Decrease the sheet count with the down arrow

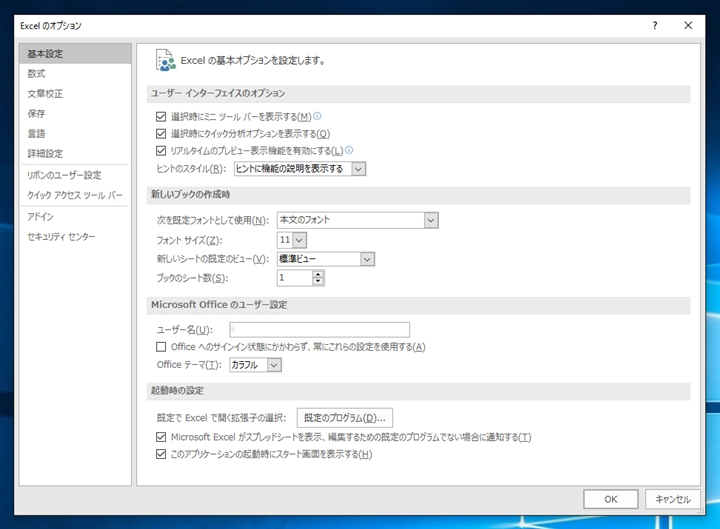pos(318,281)
